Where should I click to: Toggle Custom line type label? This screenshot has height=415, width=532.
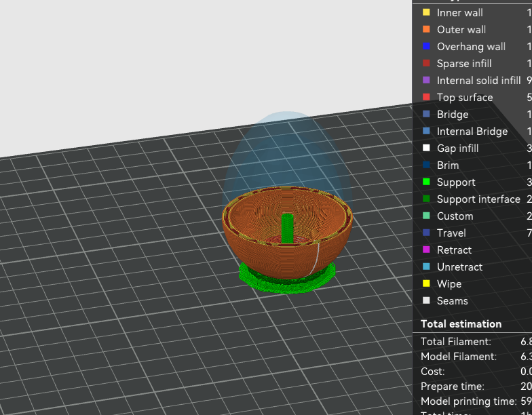tap(455, 216)
